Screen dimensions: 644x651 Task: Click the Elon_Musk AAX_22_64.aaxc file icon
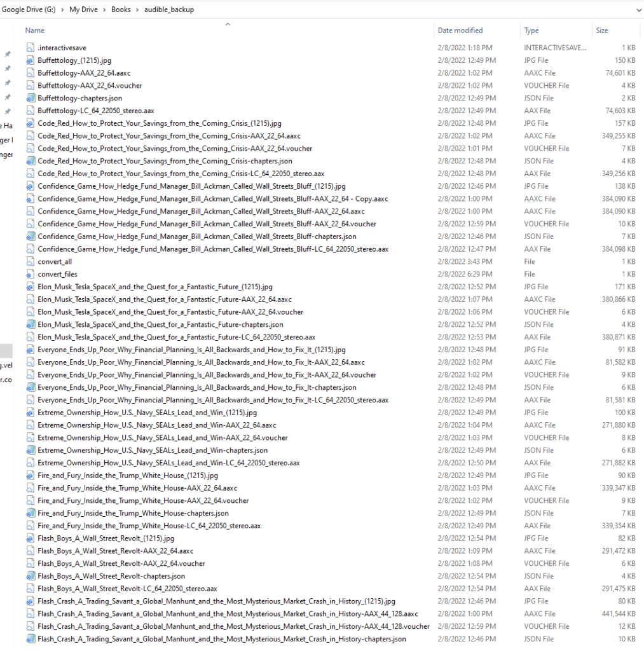point(31,299)
